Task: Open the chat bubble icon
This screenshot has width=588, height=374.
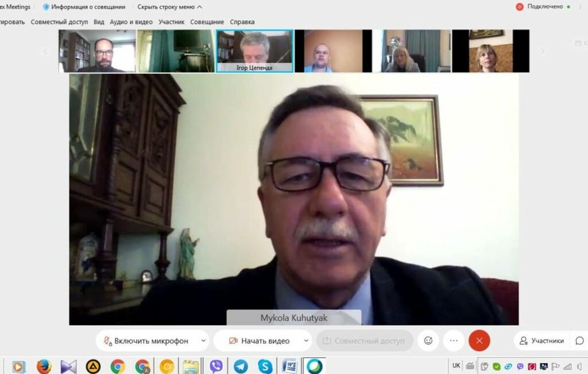Action: point(579,341)
